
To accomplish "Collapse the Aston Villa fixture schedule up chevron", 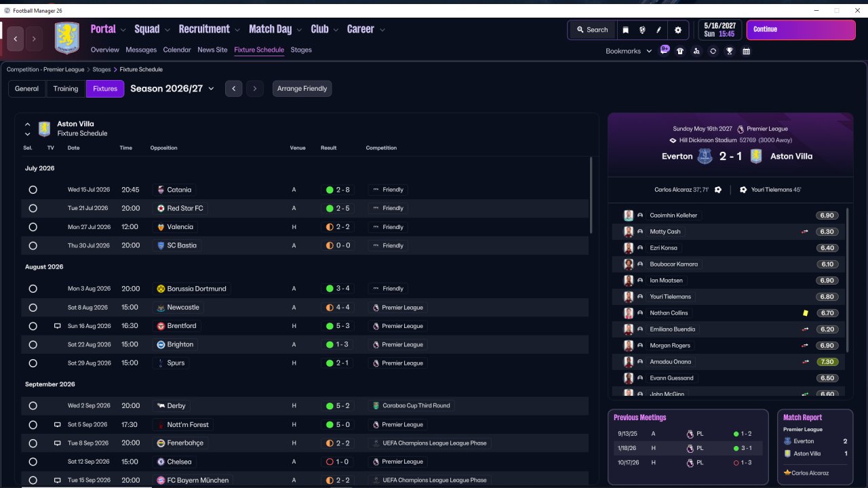I will (x=27, y=124).
